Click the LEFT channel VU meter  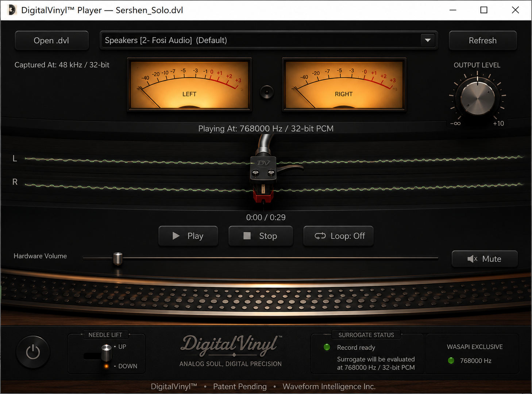(x=189, y=85)
